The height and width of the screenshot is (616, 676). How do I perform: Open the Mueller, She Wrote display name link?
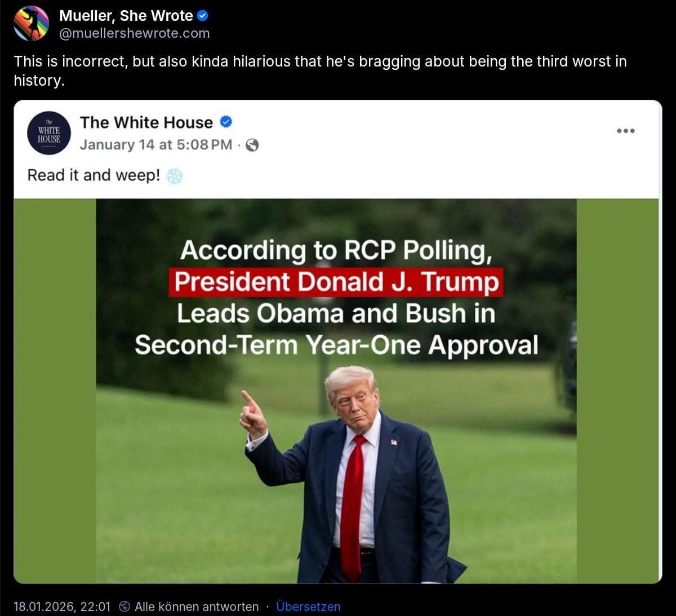coord(126,16)
